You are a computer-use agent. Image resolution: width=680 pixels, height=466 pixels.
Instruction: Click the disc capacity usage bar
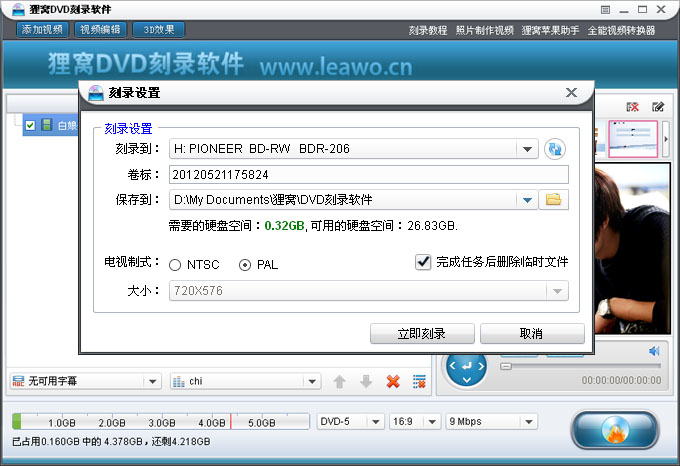click(x=161, y=421)
